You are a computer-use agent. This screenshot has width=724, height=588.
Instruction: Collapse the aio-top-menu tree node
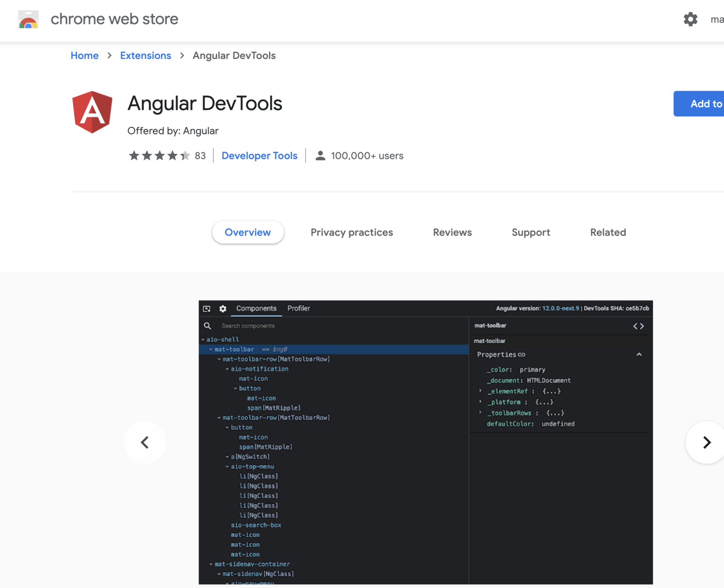[x=227, y=466]
